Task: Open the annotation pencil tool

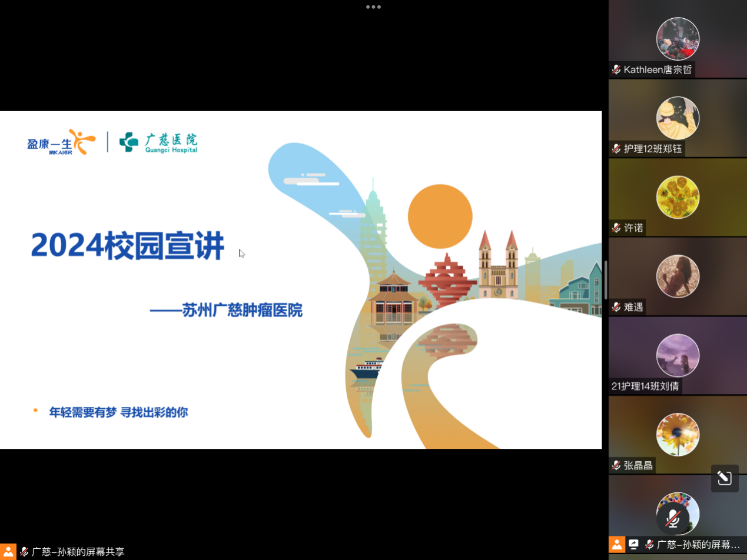Action: pyautogui.click(x=725, y=478)
